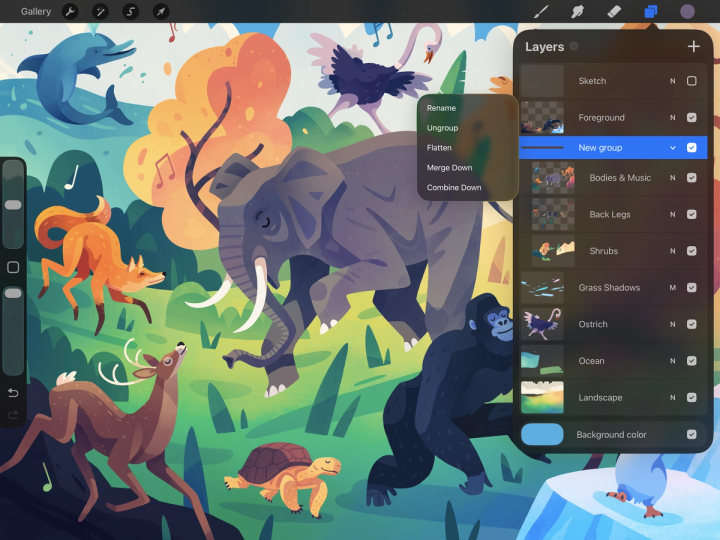Hide the Back Legs layer
Viewport: 720px width, 540px height.
pos(692,214)
